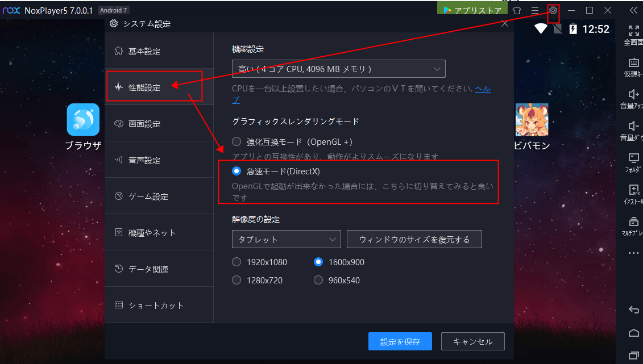This screenshot has height=364, width=643.
Task: Open the 性能設定 settings tab
Action: (x=159, y=87)
